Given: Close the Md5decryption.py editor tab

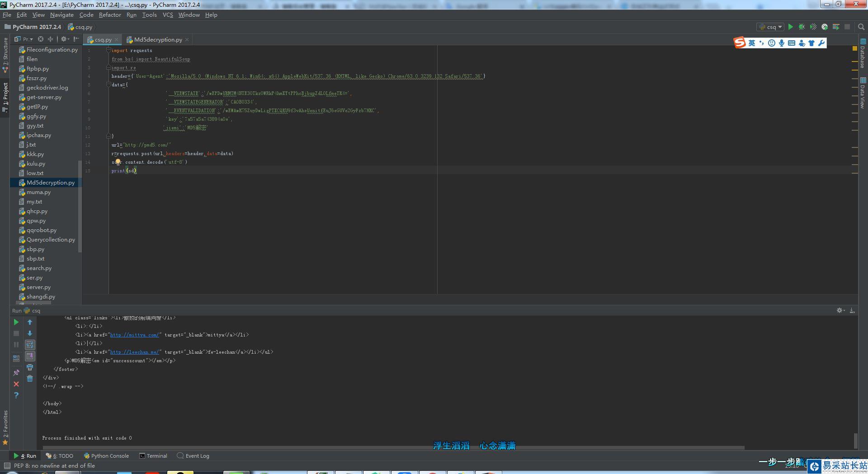Looking at the screenshot, I should pos(187,40).
